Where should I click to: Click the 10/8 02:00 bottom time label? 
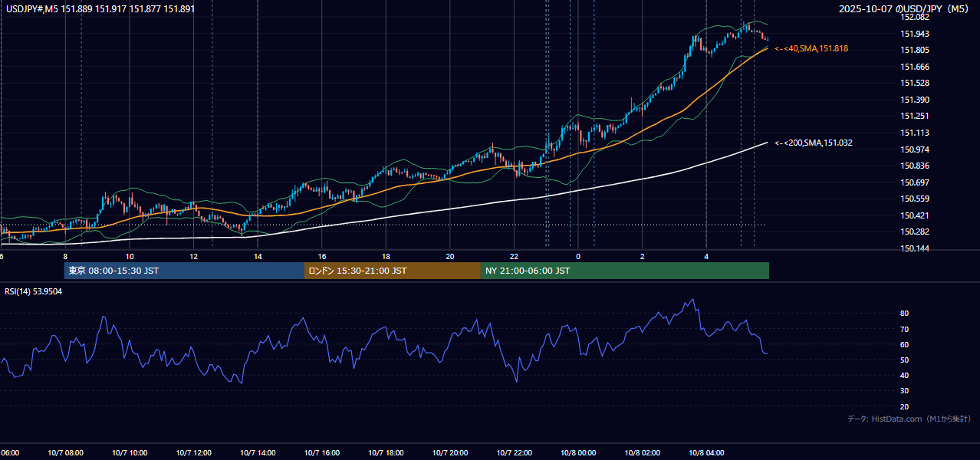pyautogui.click(x=642, y=453)
